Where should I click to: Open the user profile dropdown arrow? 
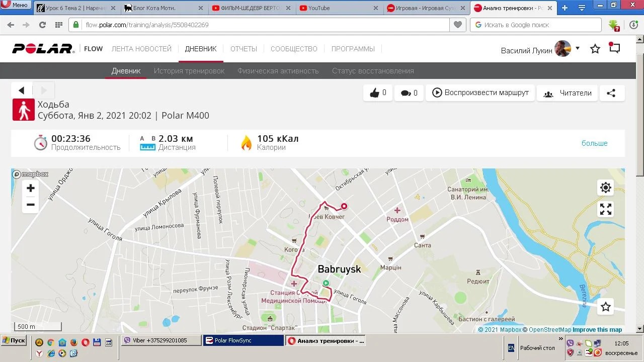point(578,48)
